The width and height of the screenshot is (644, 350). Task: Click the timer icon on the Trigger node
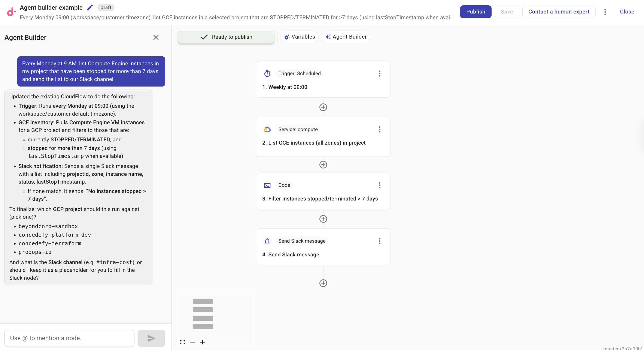[x=267, y=73]
